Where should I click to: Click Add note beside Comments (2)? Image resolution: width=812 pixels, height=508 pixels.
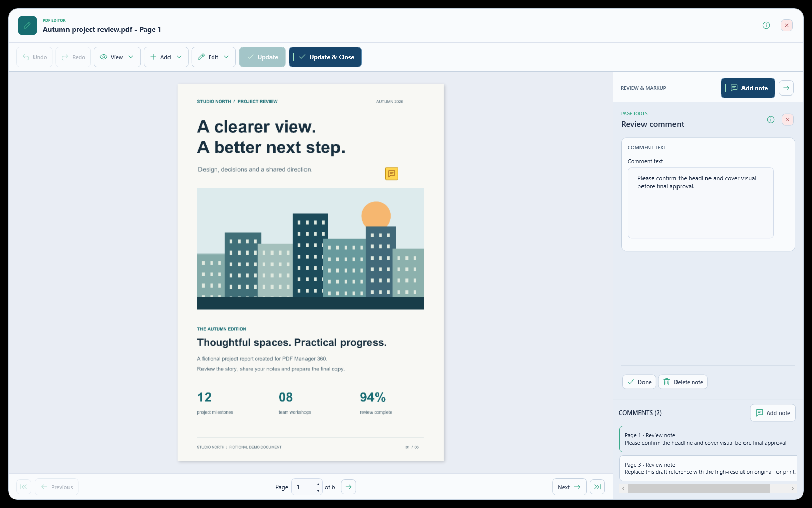click(x=773, y=413)
